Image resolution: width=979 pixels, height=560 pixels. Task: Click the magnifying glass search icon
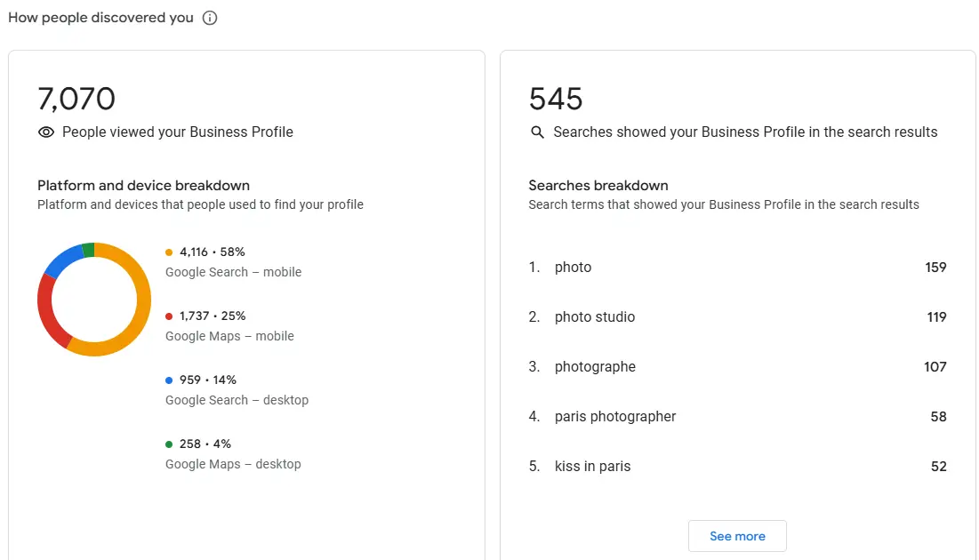(537, 132)
